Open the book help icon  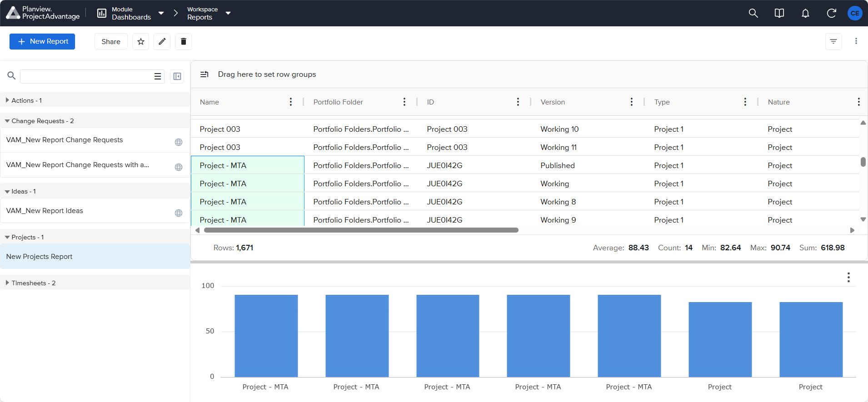pos(779,13)
